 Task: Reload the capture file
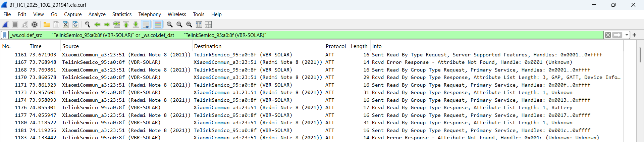tap(75, 25)
